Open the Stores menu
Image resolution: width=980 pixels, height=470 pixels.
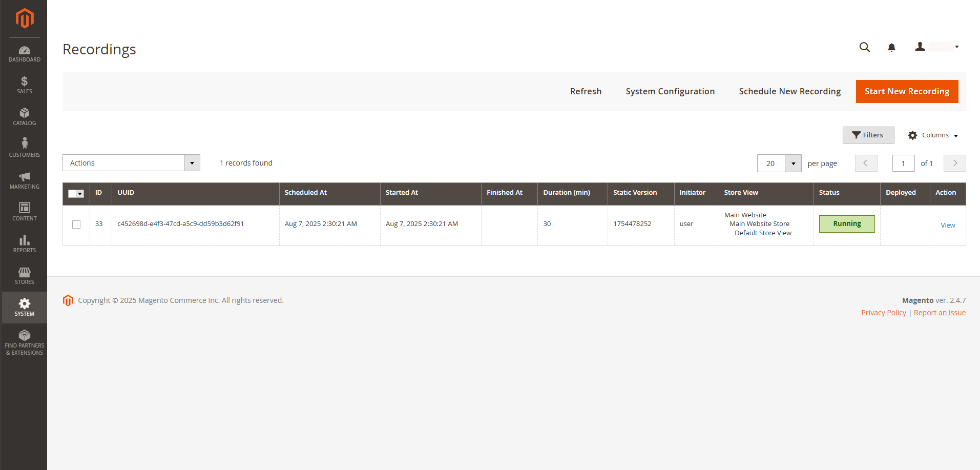point(24,276)
